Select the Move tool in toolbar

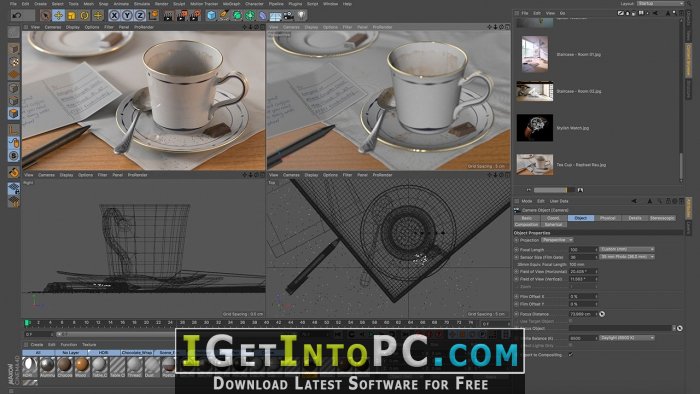pos(58,16)
